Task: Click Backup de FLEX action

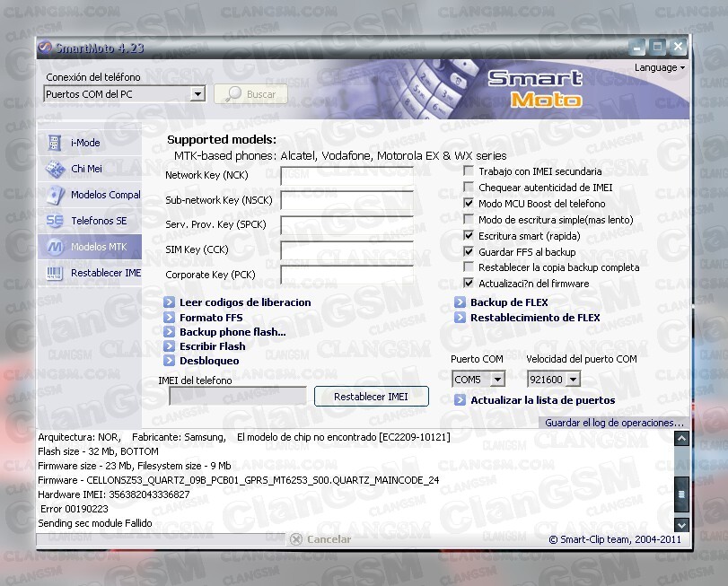Action: click(x=509, y=302)
